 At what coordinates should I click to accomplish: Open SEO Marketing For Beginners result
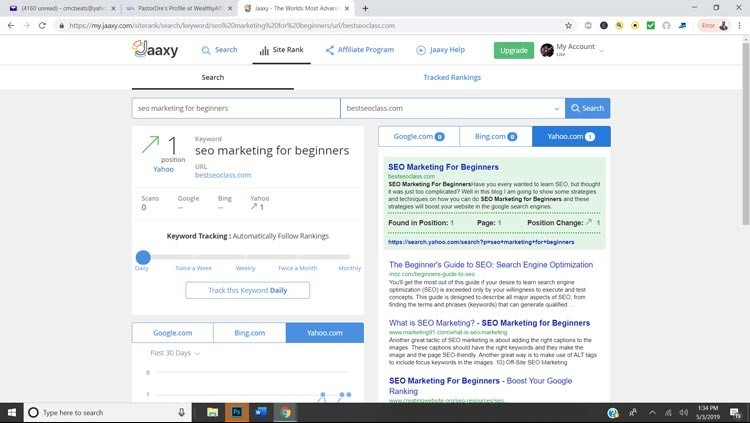pyautogui.click(x=443, y=167)
